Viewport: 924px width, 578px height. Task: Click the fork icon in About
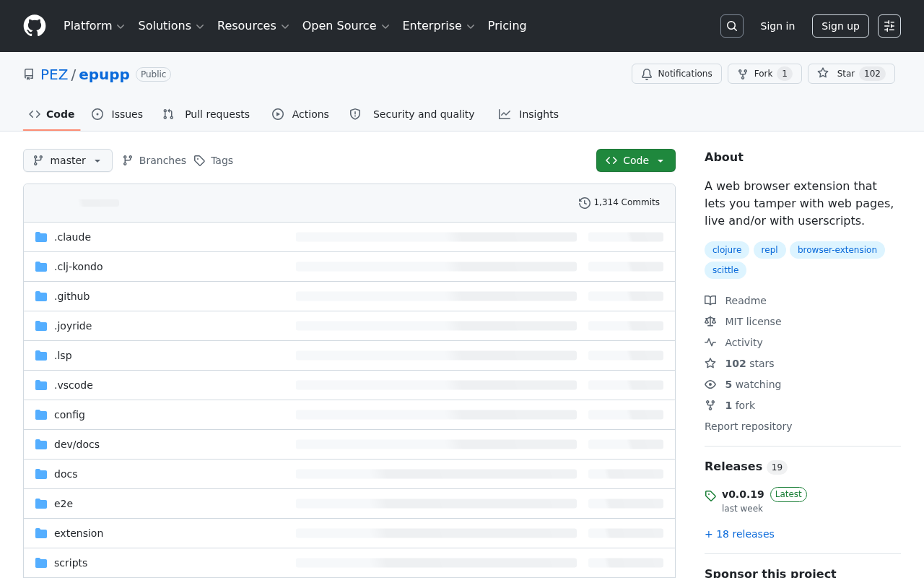pos(710,405)
